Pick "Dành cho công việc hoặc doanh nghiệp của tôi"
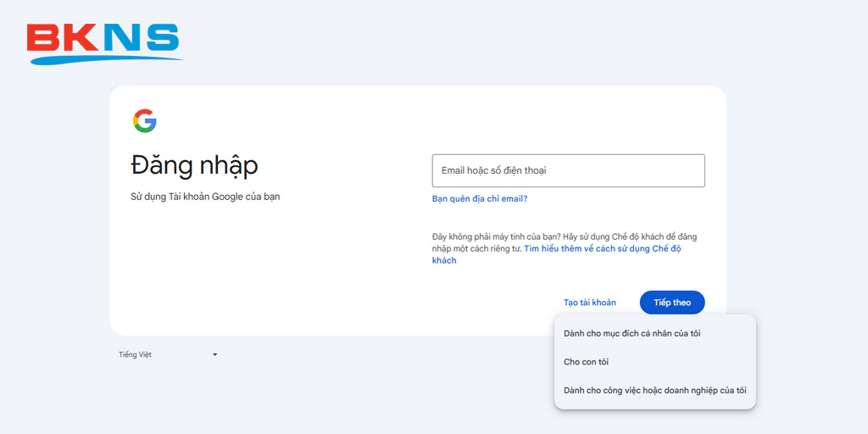This screenshot has width=868, height=434. coord(654,390)
